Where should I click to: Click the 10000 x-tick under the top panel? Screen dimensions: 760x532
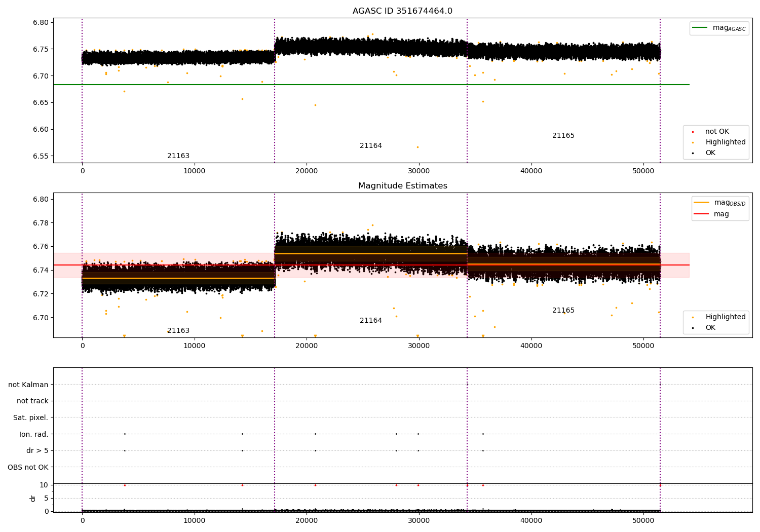click(195, 171)
